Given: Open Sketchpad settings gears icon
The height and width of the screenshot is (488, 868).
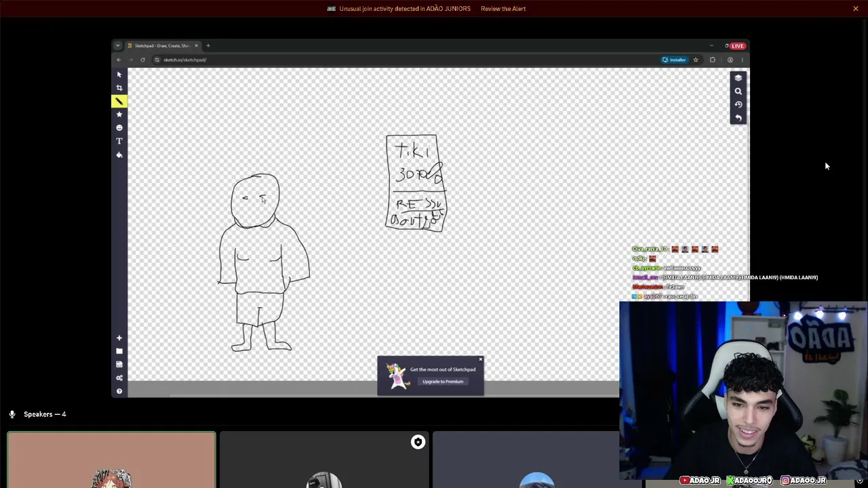Looking at the screenshot, I should (119, 378).
